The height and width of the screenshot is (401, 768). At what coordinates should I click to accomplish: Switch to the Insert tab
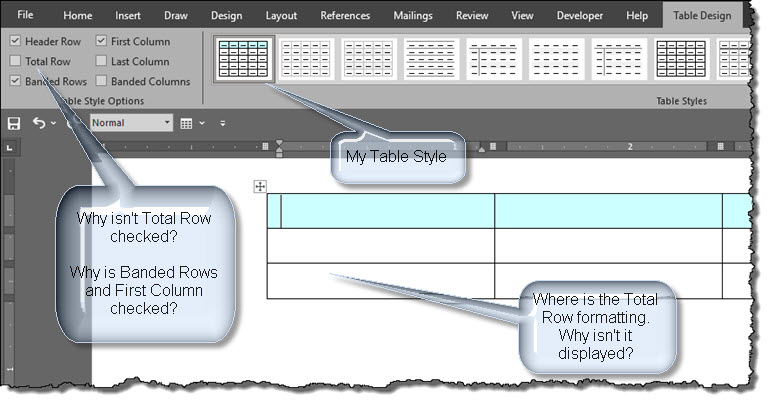click(128, 15)
